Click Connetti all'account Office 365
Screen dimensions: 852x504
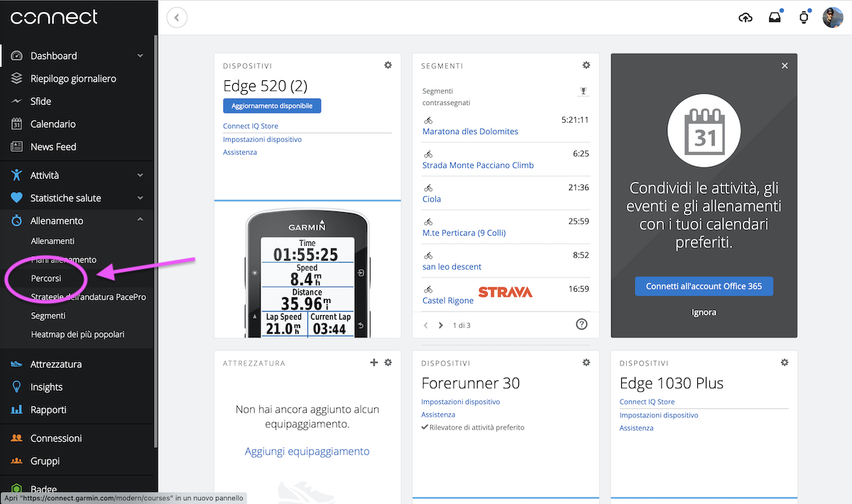pyautogui.click(x=704, y=286)
